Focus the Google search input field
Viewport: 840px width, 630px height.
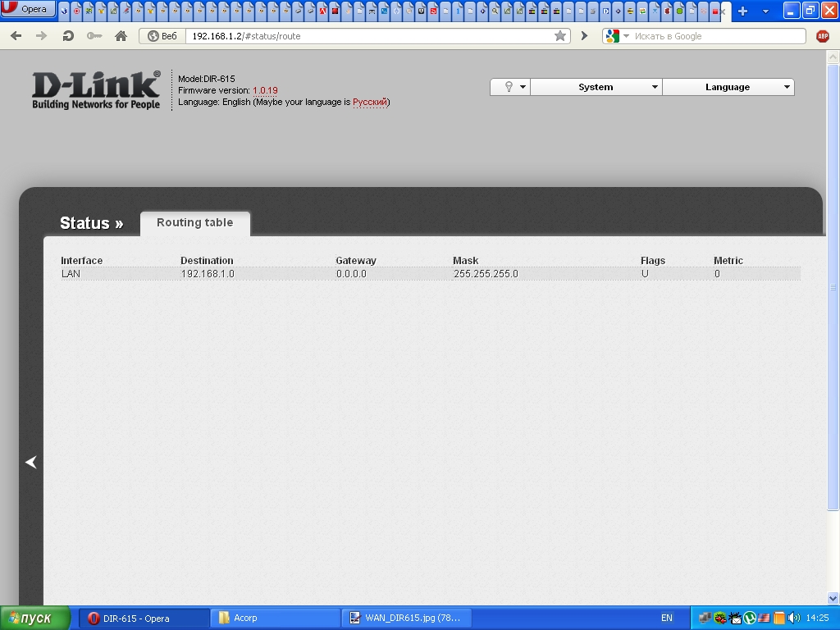(718, 36)
